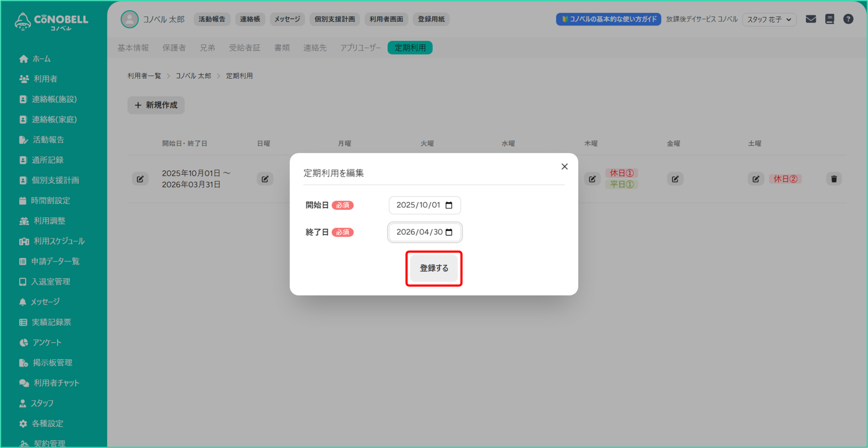Click the 利用者一覧 breadcrumb link
This screenshot has height=448, width=868.
pos(144,76)
